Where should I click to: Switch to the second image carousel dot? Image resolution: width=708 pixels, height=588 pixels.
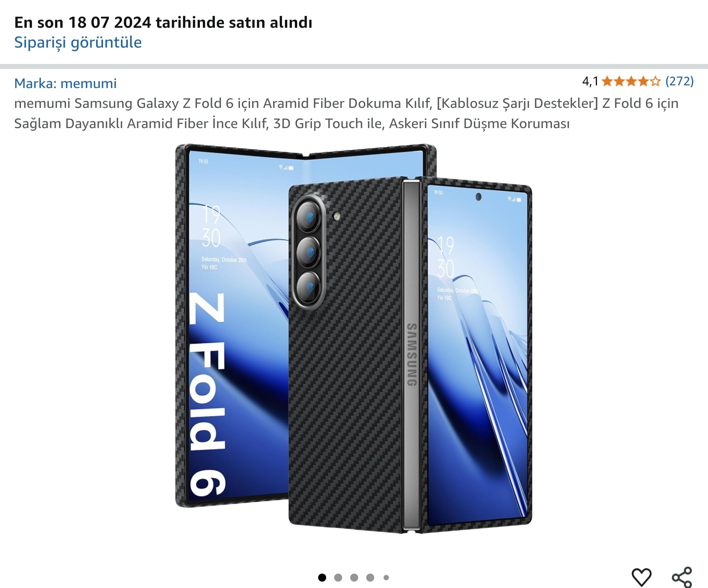(x=338, y=577)
